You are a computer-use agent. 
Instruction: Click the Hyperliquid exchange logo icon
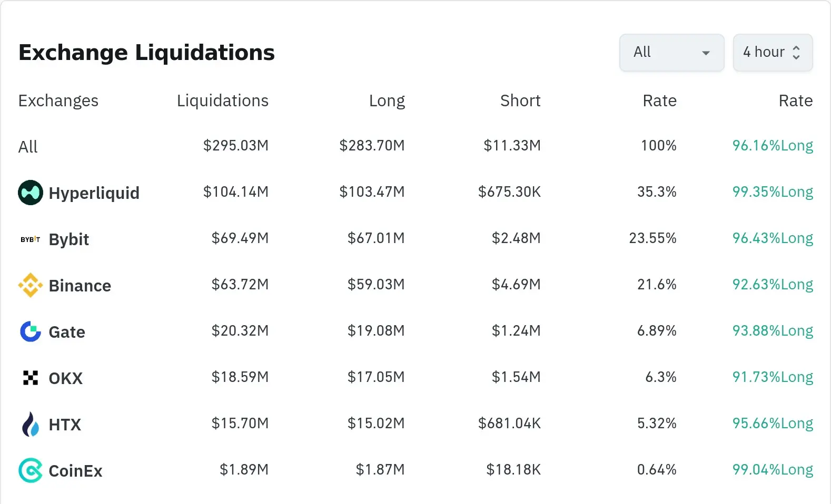(31, 193)
